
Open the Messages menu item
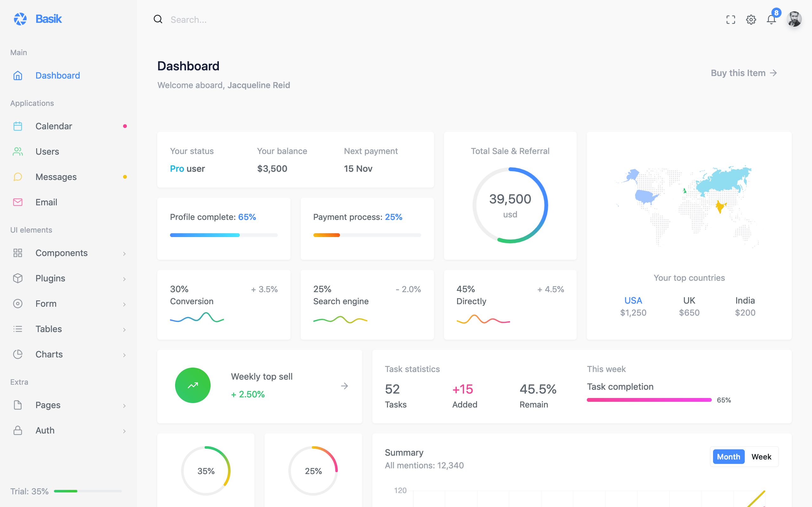pos(56,177)
